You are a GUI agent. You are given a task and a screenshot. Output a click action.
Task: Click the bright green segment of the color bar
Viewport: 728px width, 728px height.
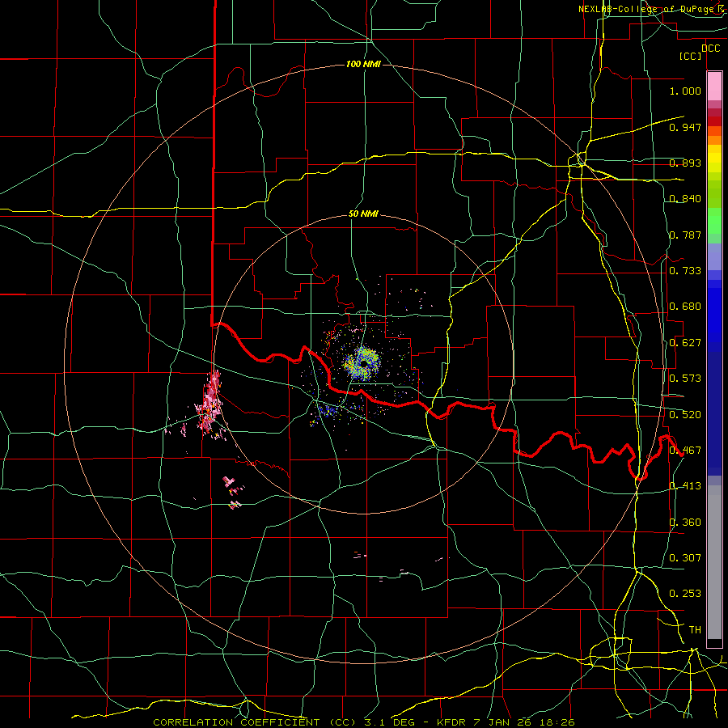(x=714, y=221)
